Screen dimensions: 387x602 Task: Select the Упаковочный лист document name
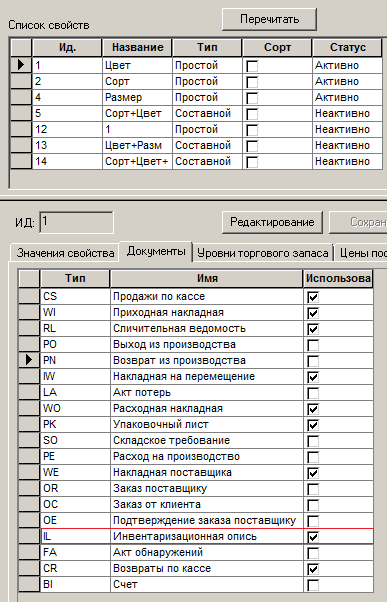point(207,425)
